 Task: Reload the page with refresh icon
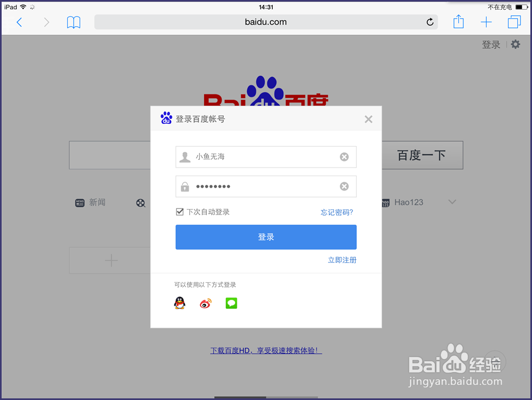click(x=430, y=22)
